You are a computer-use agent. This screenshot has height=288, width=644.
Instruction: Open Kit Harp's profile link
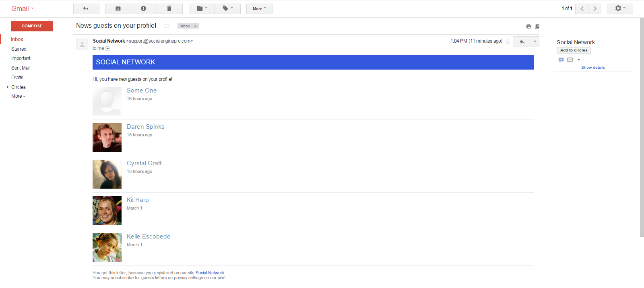pos(138,200)
